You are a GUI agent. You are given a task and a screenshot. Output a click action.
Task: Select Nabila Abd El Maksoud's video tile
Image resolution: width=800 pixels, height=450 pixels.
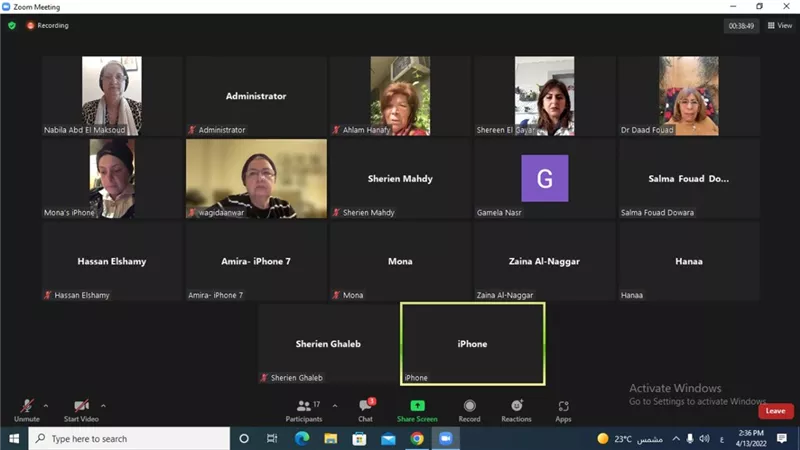point(112,96)
